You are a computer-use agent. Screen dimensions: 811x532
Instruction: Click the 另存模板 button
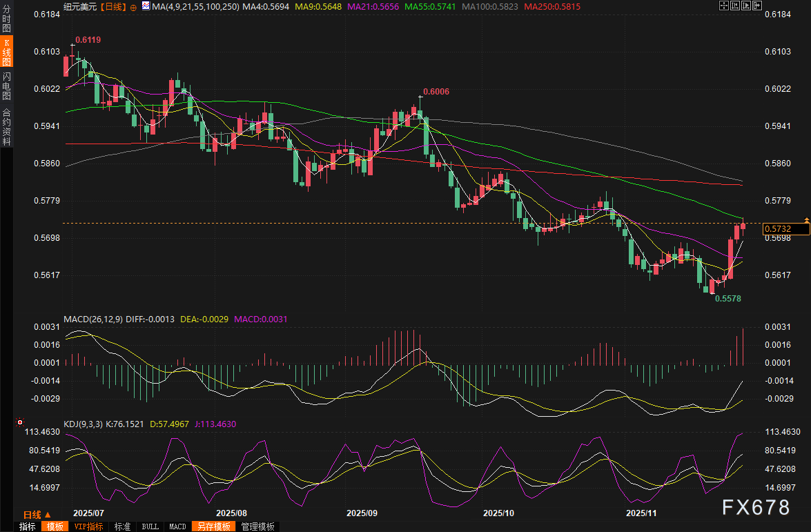point(213,526)
